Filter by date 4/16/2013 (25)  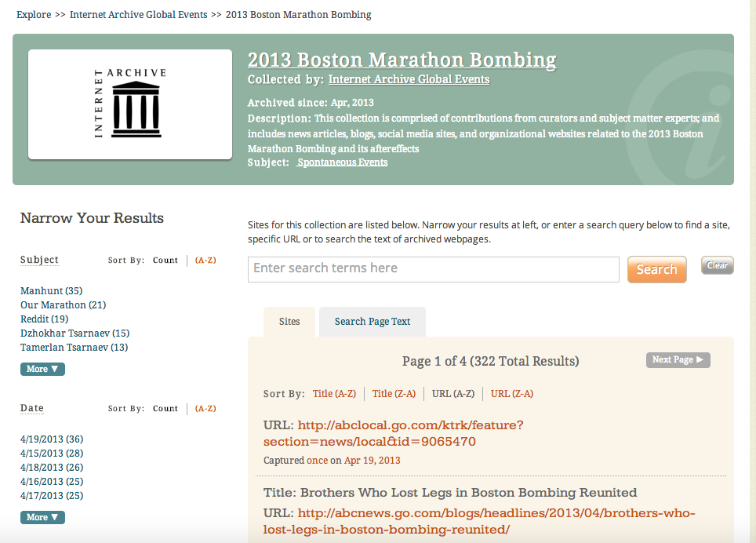pyautogui.click(x=52, y=482)
